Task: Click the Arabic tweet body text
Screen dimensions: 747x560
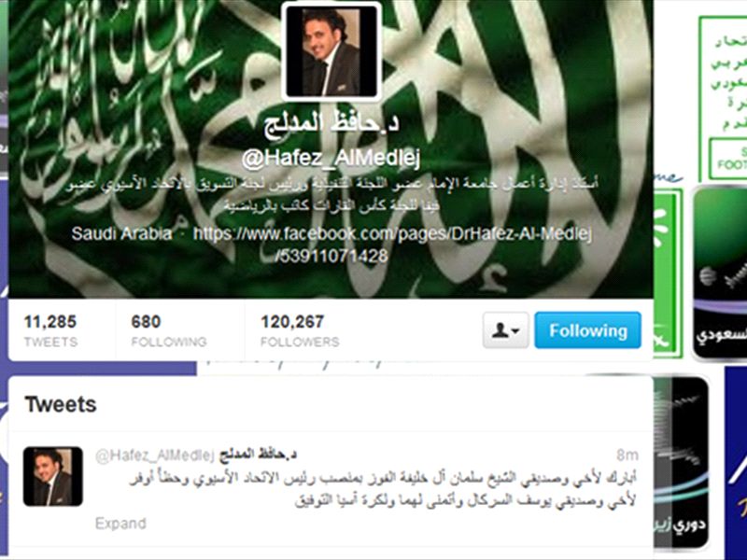Action: click(x=383, y=489)
